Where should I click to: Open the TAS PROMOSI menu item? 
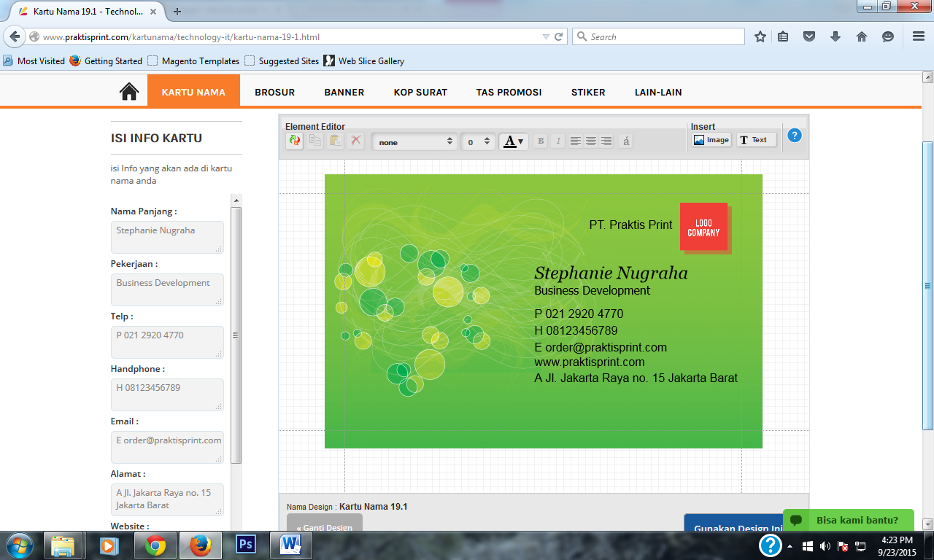point(509,92)
